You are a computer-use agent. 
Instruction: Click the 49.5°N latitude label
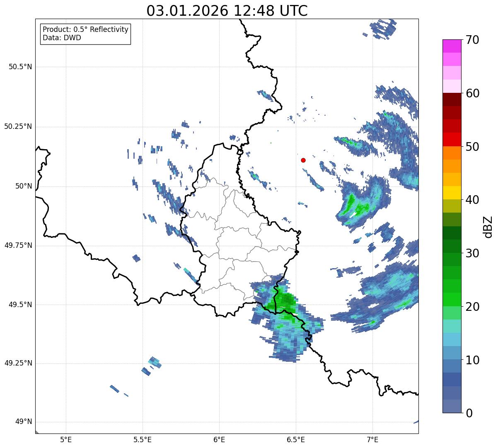tap(20, 305)
